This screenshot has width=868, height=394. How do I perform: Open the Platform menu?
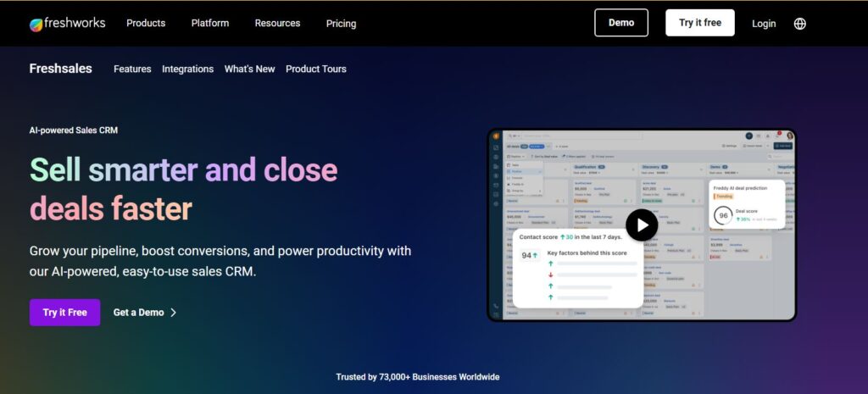(x=210, y=23)
